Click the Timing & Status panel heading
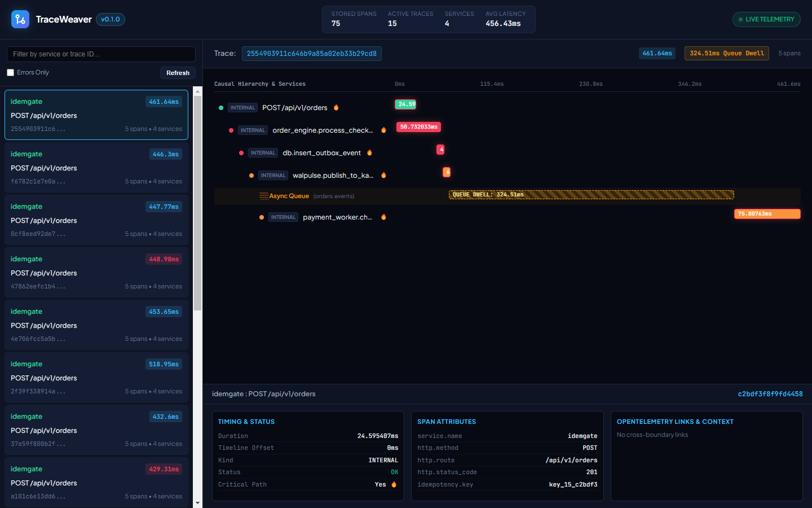 point(246,422)
